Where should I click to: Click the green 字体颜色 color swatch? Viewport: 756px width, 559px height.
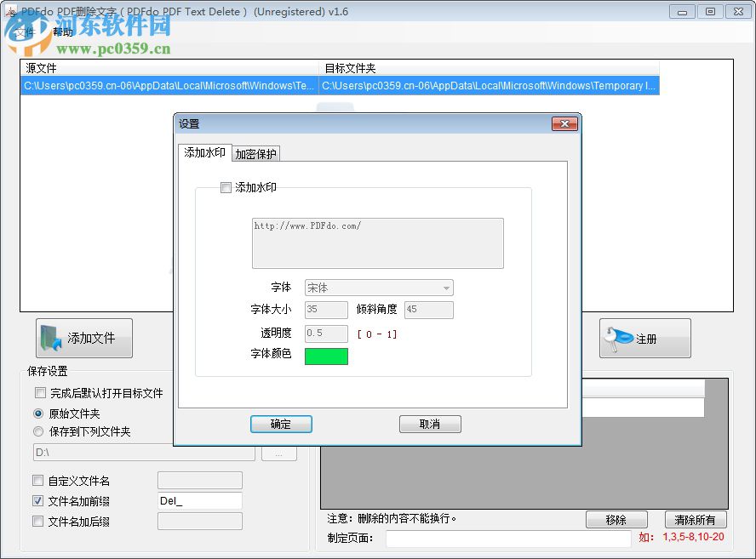point(327,357)
